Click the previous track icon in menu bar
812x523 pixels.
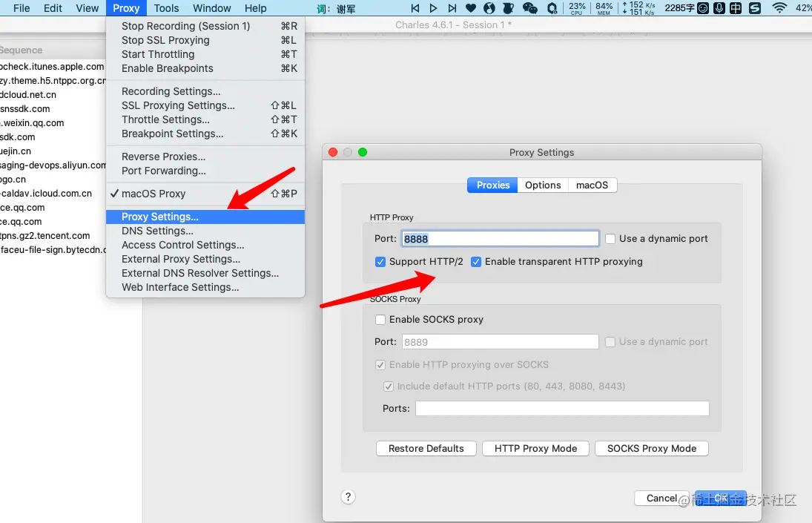pos(415,7)
